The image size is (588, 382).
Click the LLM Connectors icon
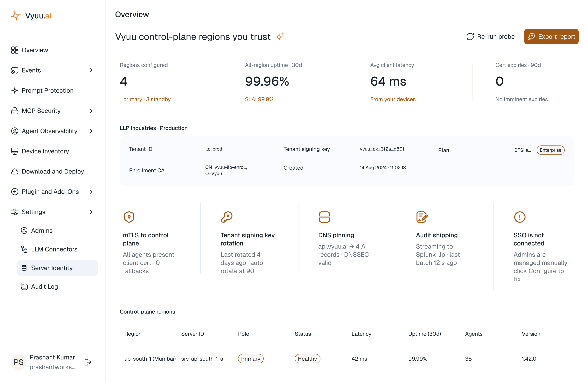click(24, 249)
